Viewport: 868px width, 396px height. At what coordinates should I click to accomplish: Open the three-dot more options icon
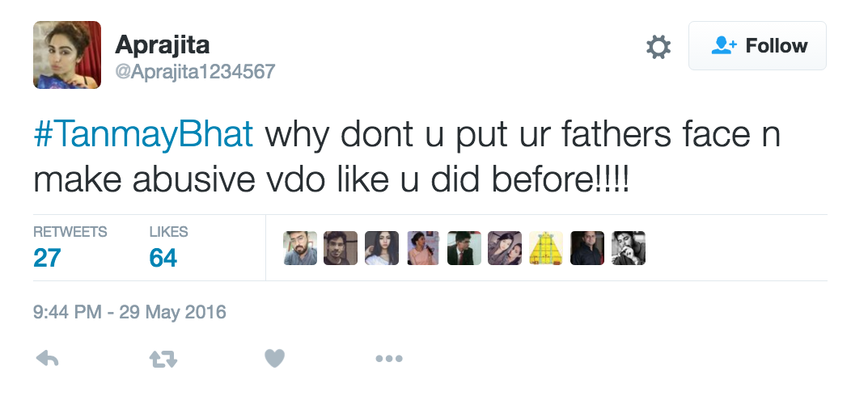tap(388, 359)
